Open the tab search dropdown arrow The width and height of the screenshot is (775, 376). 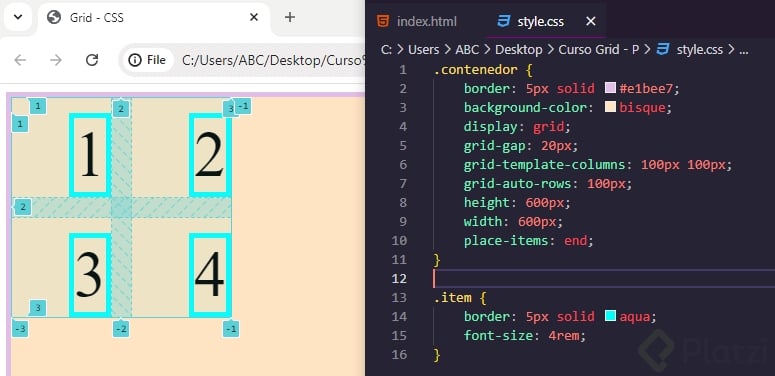point(18,17)
